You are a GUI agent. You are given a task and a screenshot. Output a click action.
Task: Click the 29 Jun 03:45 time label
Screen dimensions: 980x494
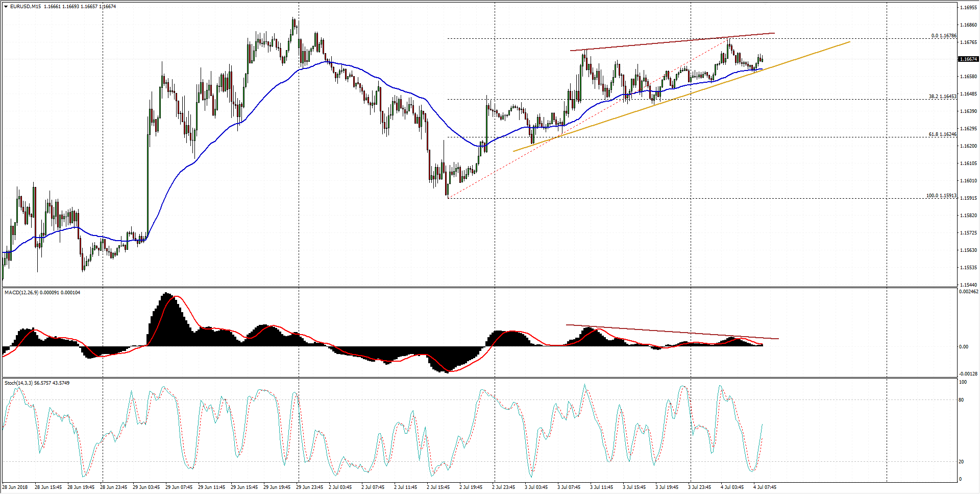click(146, 487)
